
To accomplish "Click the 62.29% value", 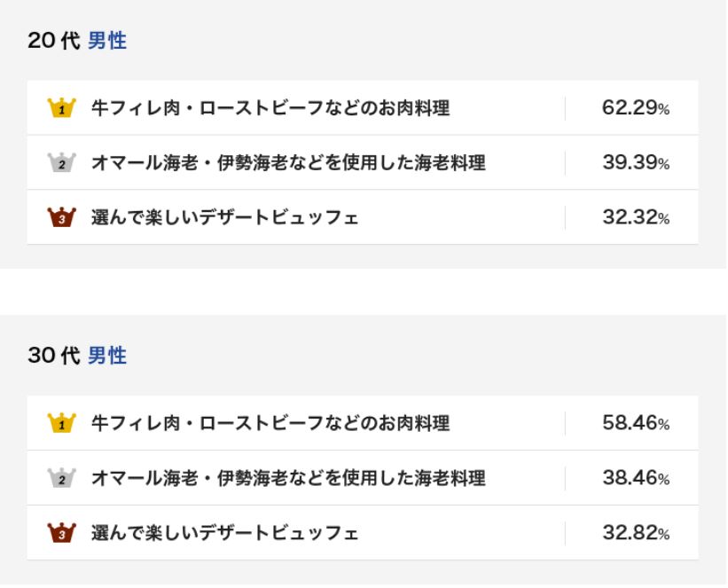I will pyautogui.click(x=635, y=108).
